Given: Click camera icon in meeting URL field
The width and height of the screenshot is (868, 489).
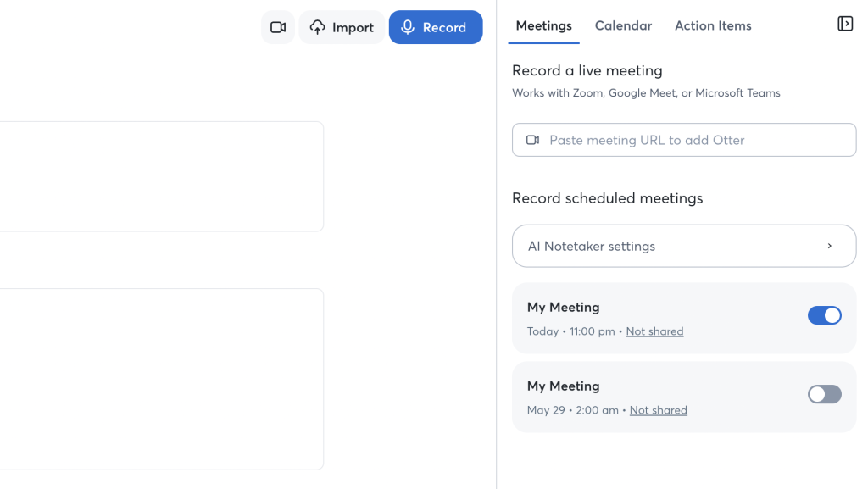Looking at the screenshot, I should coord(532,140).
